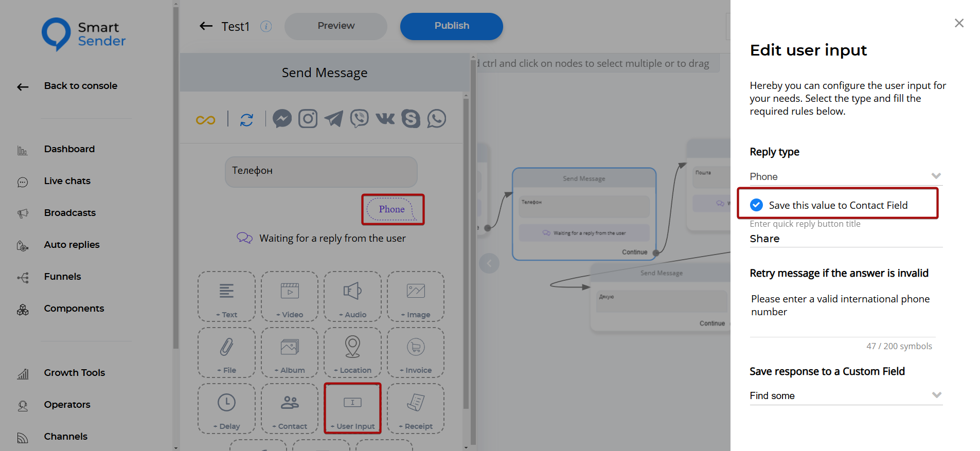Select the WhatsApp channel icon

point(437,119)
